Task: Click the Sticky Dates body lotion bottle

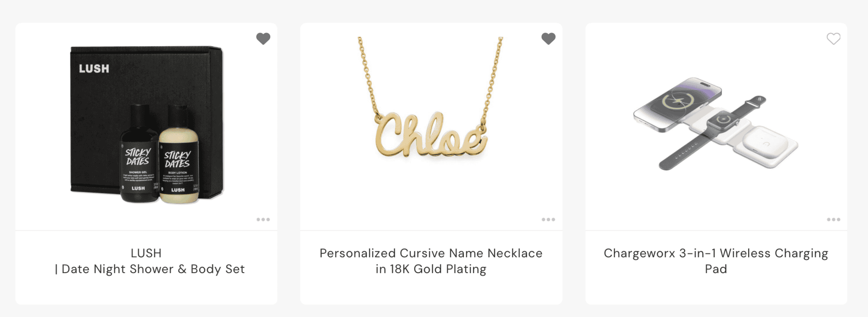Action: [179, 155]
